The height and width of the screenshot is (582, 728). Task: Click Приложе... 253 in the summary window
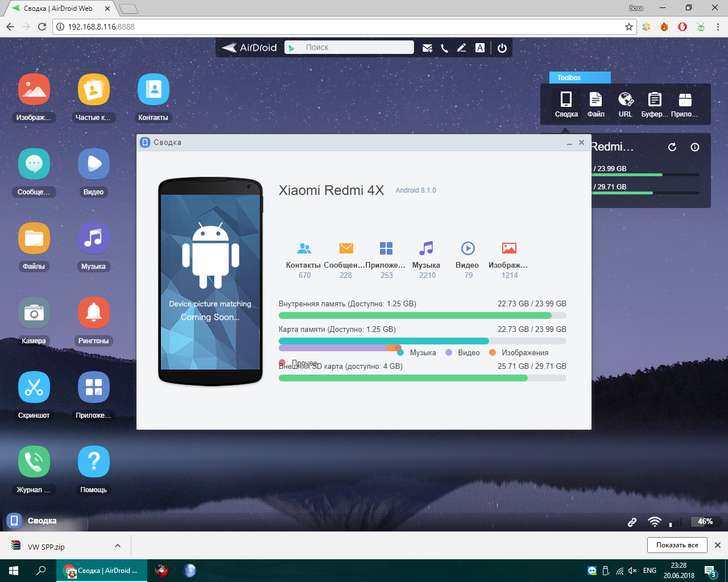click(x=386, y=260)
